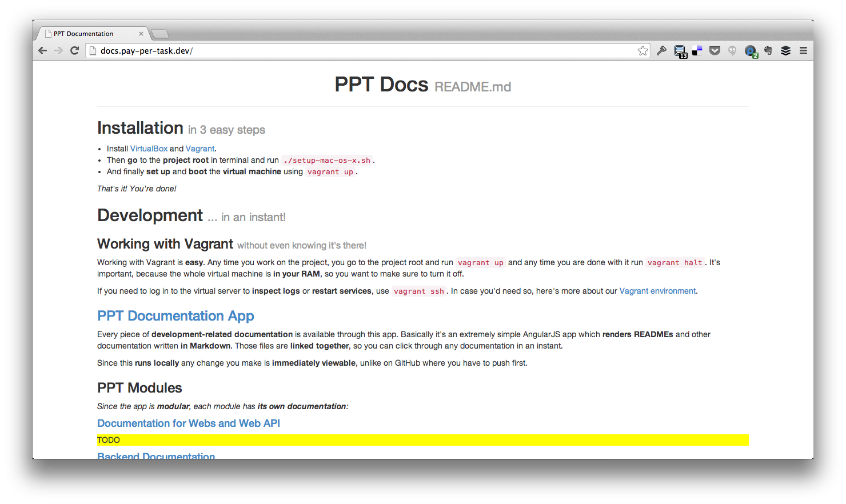
Task: Click the README.md subtitle text
Action: [473, 87]
